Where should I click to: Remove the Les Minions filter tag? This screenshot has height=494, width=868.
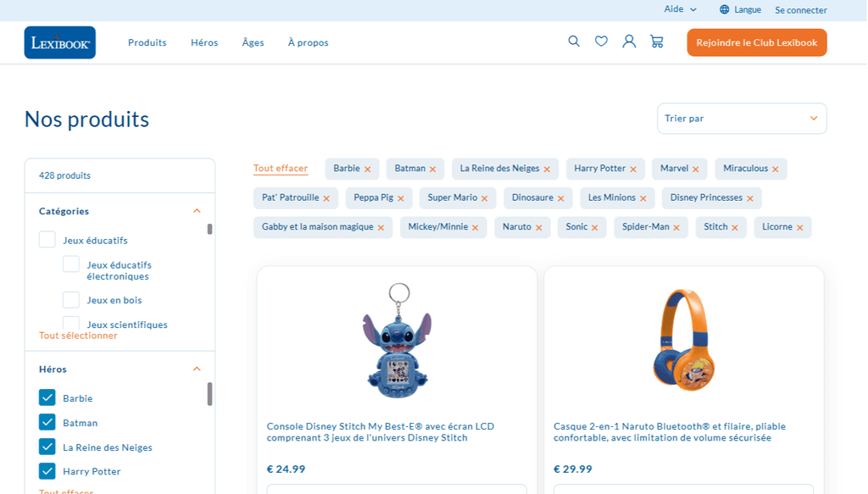(x=643, y=198)
